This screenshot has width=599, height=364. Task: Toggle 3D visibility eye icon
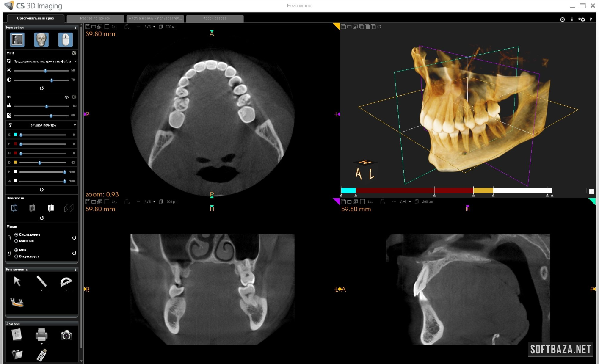[66, 97]
